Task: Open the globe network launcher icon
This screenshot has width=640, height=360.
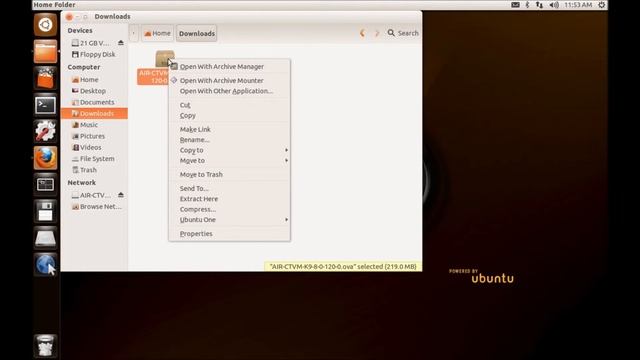Action: point(45,265)
